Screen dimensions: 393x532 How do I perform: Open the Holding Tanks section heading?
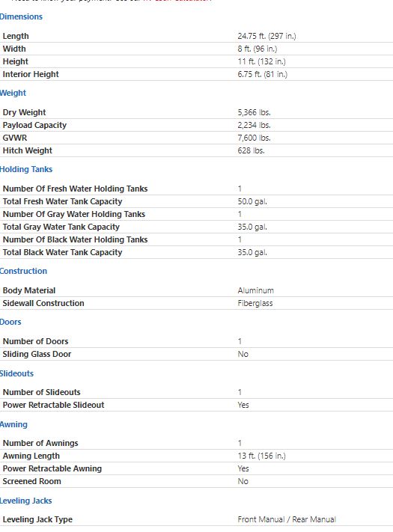(26, 169)
